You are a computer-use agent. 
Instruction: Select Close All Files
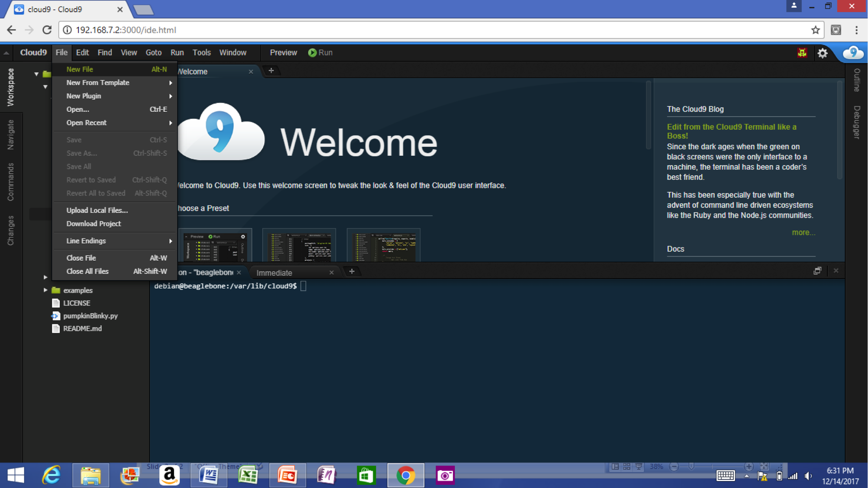pyautogui.click(x=115, y=271)
